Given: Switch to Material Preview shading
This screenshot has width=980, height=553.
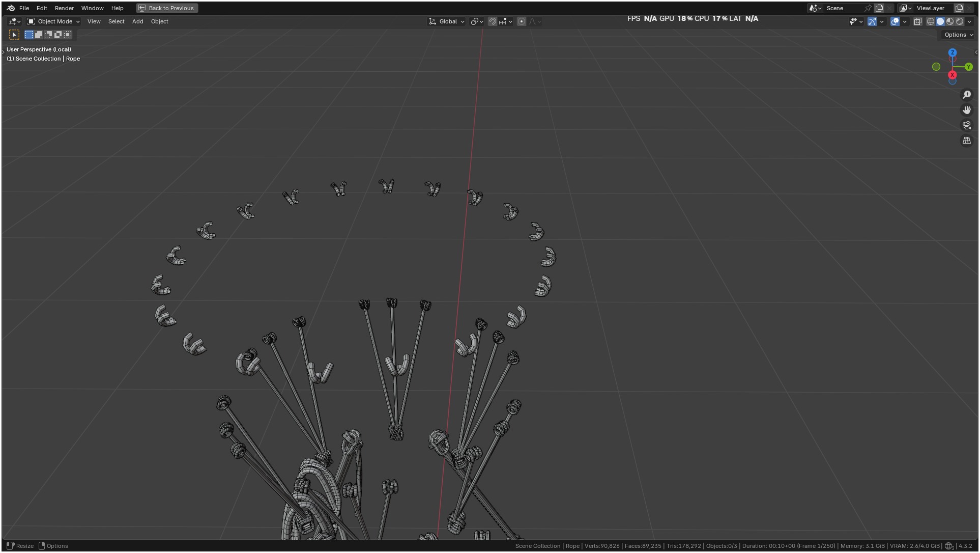Looking at the screenshot, I should (950, 21).
